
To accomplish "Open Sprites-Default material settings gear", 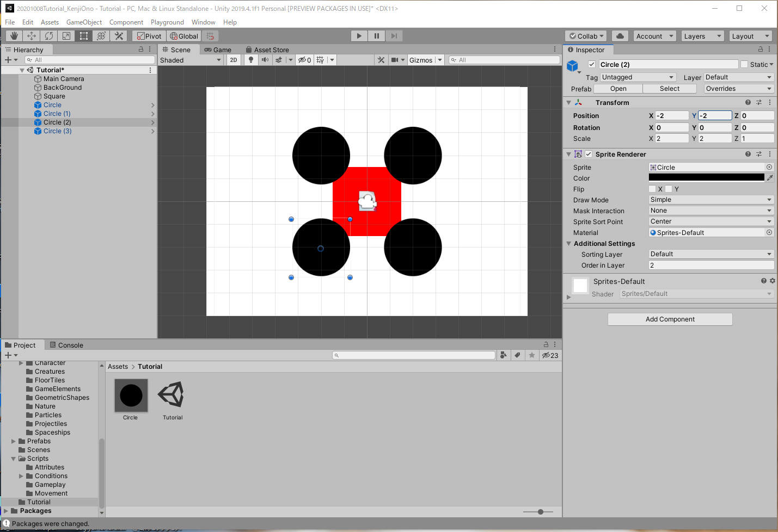I will click(773, 281).
